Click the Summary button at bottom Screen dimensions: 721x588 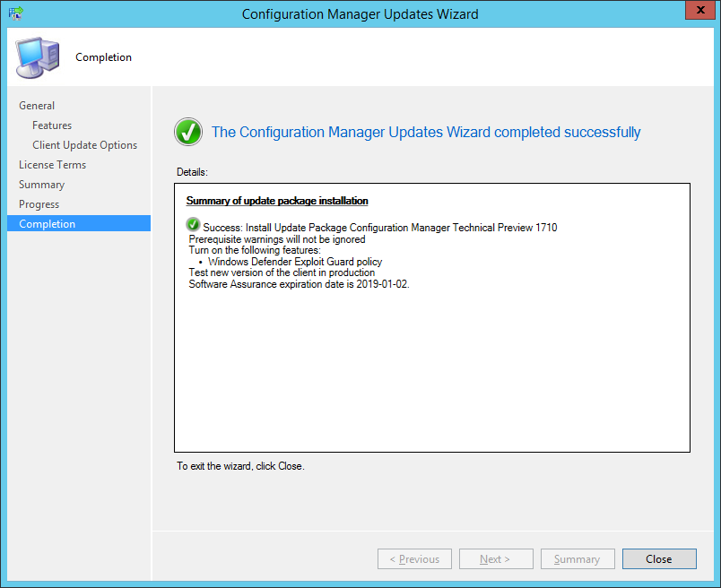pyautogui.click(x=578, y=559)
